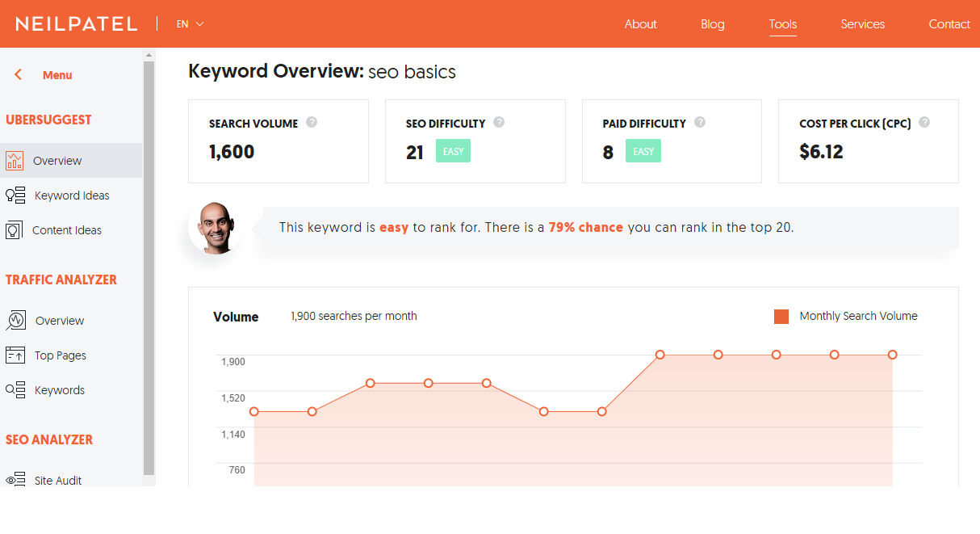Click the SEO Difficulty help icon
980x534 pixels.
click(x=499, y=123)
